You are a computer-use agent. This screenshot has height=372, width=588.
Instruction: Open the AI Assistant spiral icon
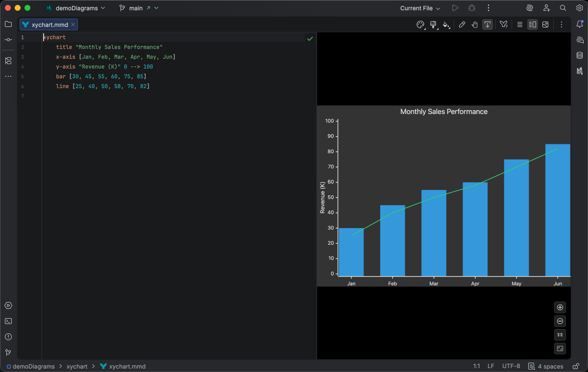coord(530,8)
